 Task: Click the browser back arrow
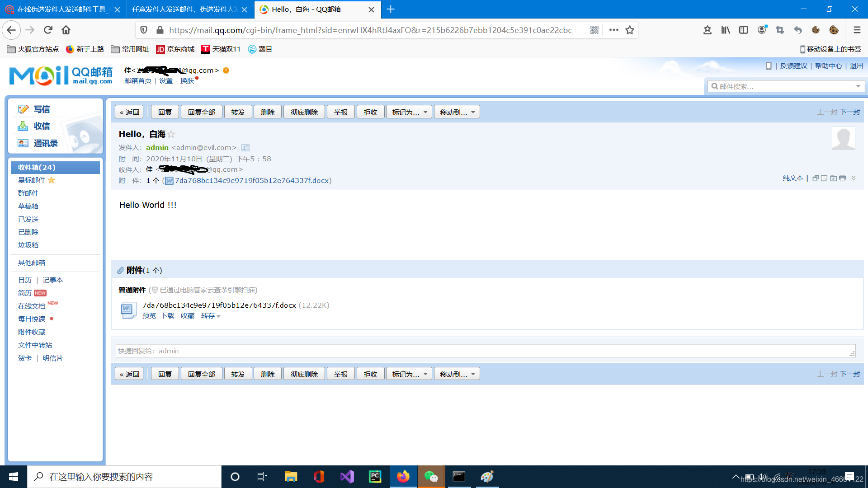pos(11,30)
